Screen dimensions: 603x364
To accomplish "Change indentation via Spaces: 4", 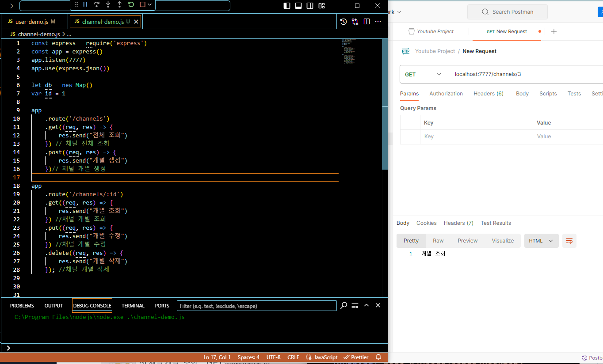I will (248, 357).
